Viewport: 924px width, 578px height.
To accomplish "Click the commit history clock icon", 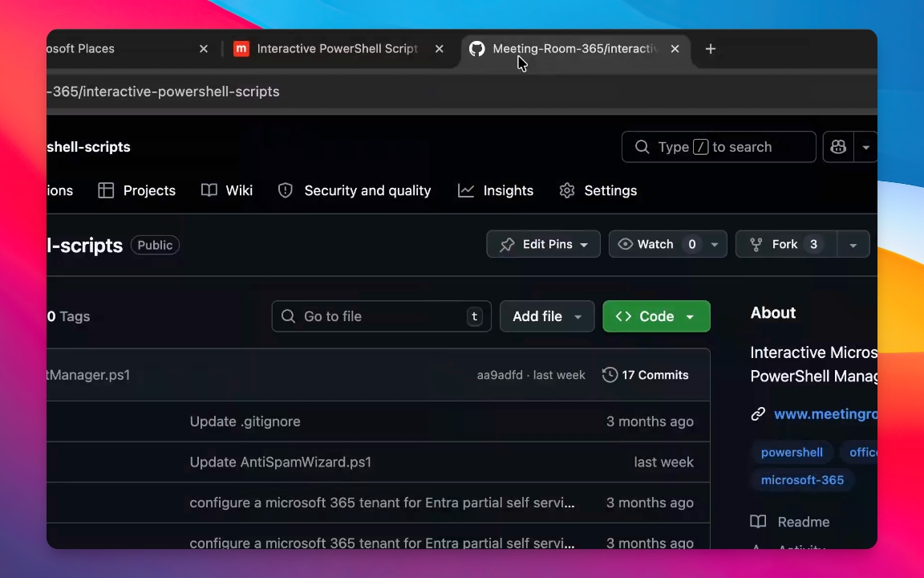I will click(610, 375).
